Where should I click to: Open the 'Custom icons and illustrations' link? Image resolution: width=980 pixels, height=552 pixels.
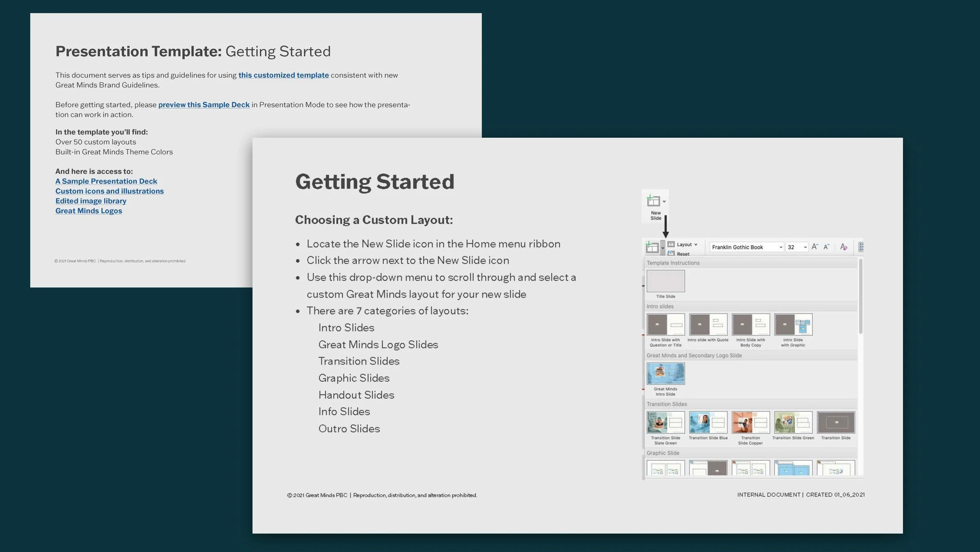(109, 191)
